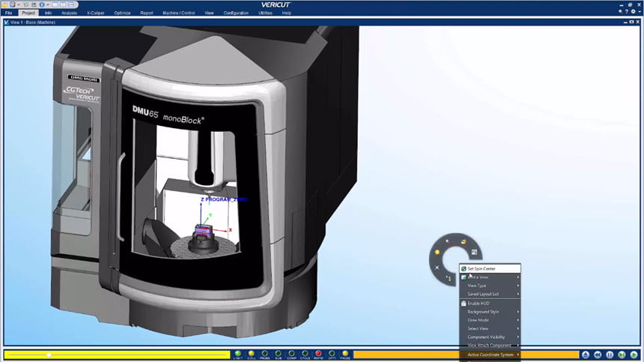The height and width of the screenshot is (362, 644).
Task: Click the open folder icon in quick toolbar
Action: (4, 5)
